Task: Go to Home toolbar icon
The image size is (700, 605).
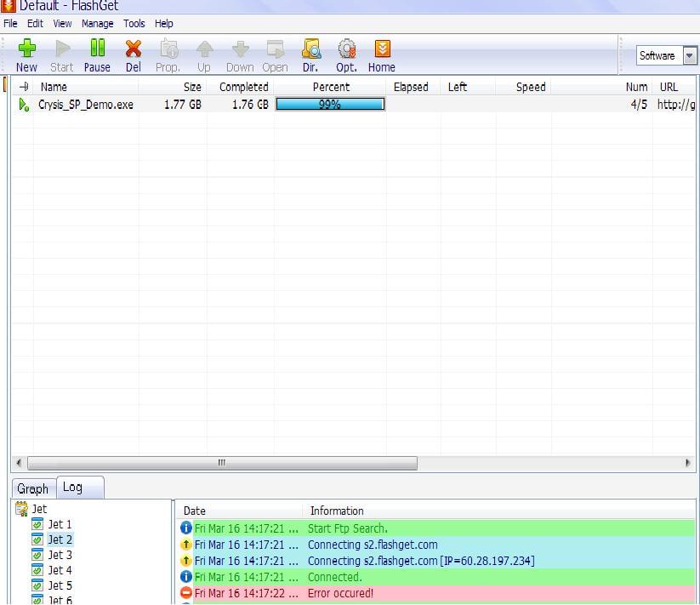Action: coord(382,49)
